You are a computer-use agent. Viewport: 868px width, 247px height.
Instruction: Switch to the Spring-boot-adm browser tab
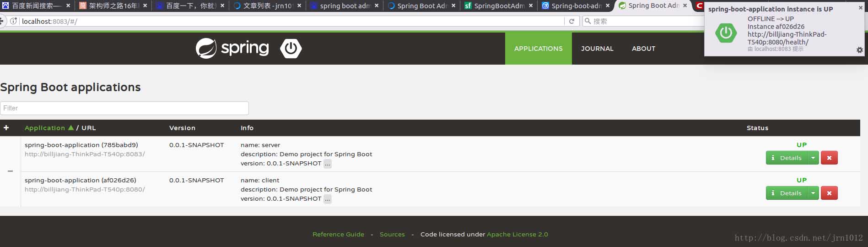click(x=576, y=5)
